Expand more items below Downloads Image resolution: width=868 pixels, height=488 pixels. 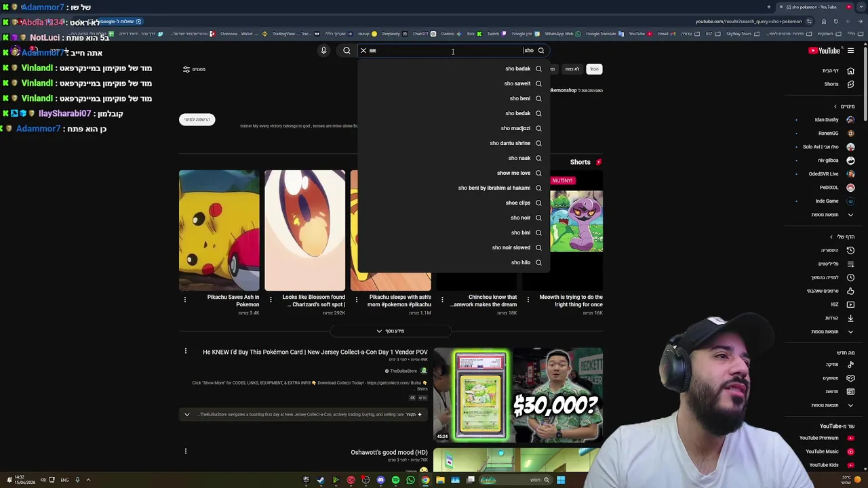833,331
